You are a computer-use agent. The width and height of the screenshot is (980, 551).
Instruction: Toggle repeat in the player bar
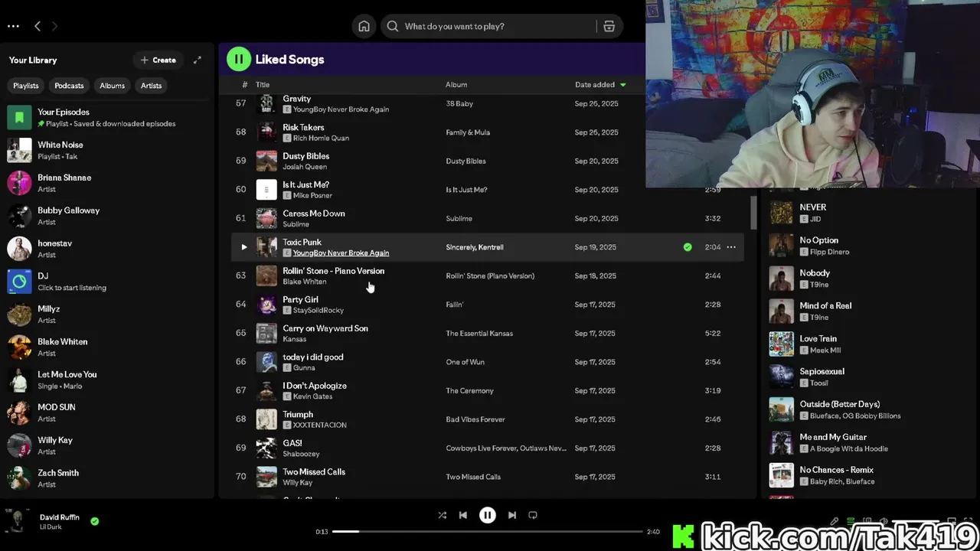pos(534,515)
